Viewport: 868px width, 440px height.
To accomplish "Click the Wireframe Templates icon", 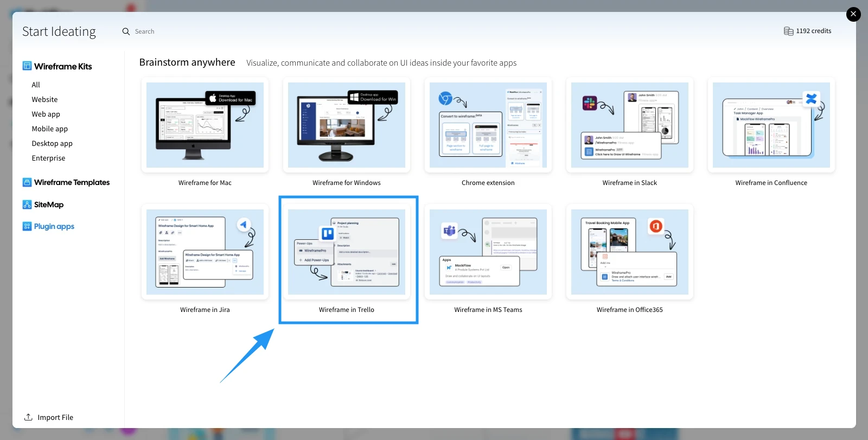I will pos(27,182).
